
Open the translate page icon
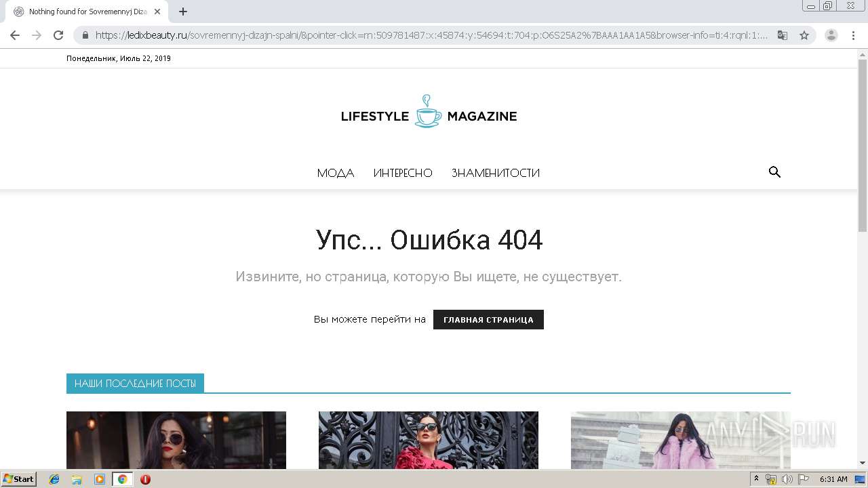coord(783,35)
